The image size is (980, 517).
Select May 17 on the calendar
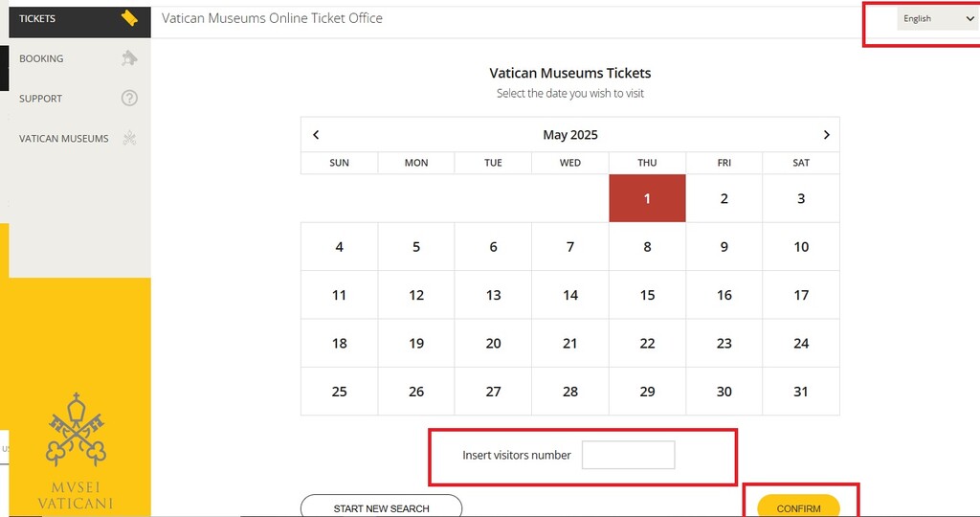(x=801, y=295)
